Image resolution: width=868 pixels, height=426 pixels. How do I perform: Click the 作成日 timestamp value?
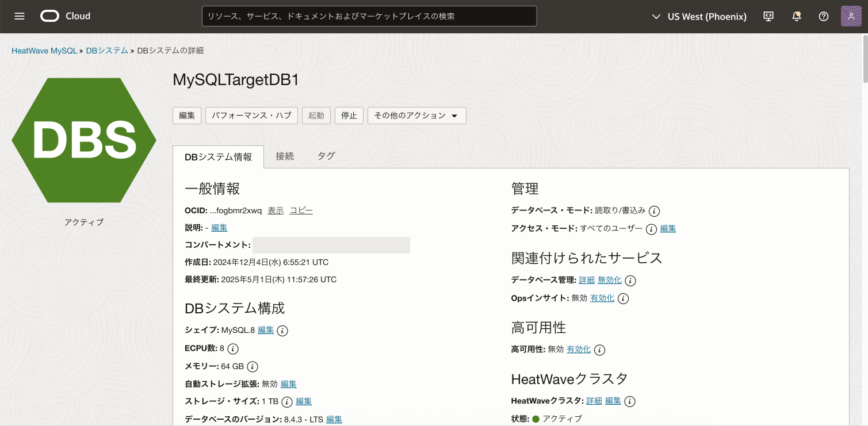pos(271,262)
